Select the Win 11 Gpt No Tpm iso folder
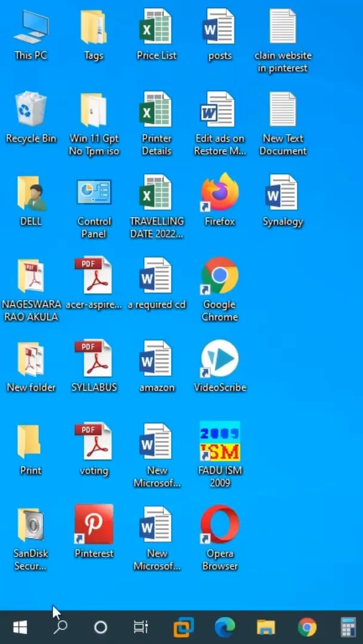The width and height of the screenshot is (363, 644). pos(94,110)
